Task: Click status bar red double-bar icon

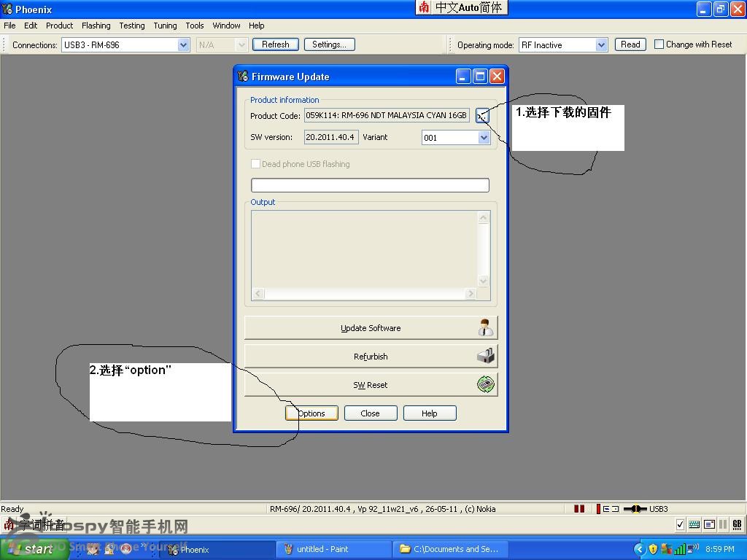Action: (x=579, y=508)
